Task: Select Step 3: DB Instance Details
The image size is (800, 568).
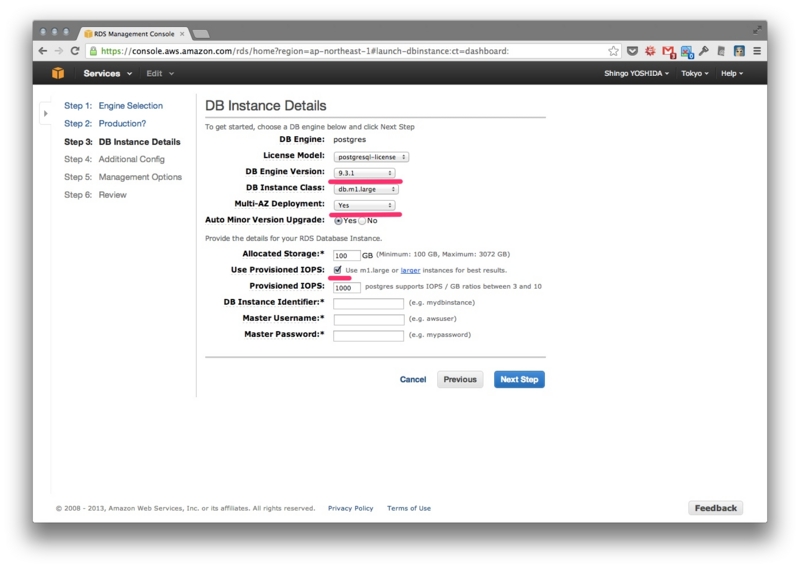Action: [x=122, y=142]
